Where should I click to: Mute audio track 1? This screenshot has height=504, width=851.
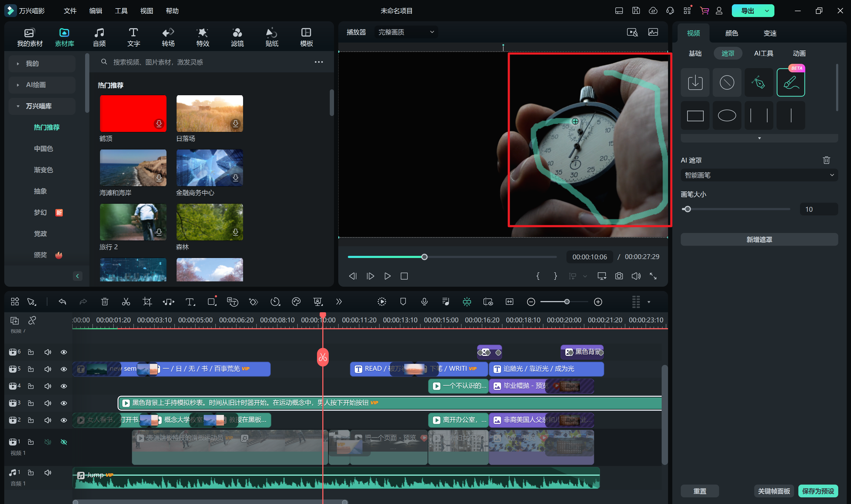pos(48,472)
